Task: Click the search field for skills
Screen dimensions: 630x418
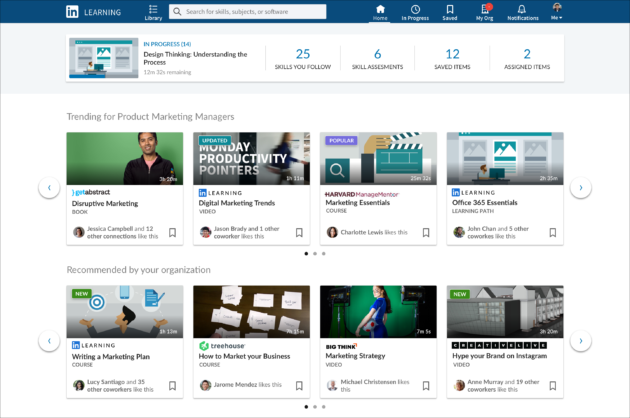Action: click(x=248, y=12)
